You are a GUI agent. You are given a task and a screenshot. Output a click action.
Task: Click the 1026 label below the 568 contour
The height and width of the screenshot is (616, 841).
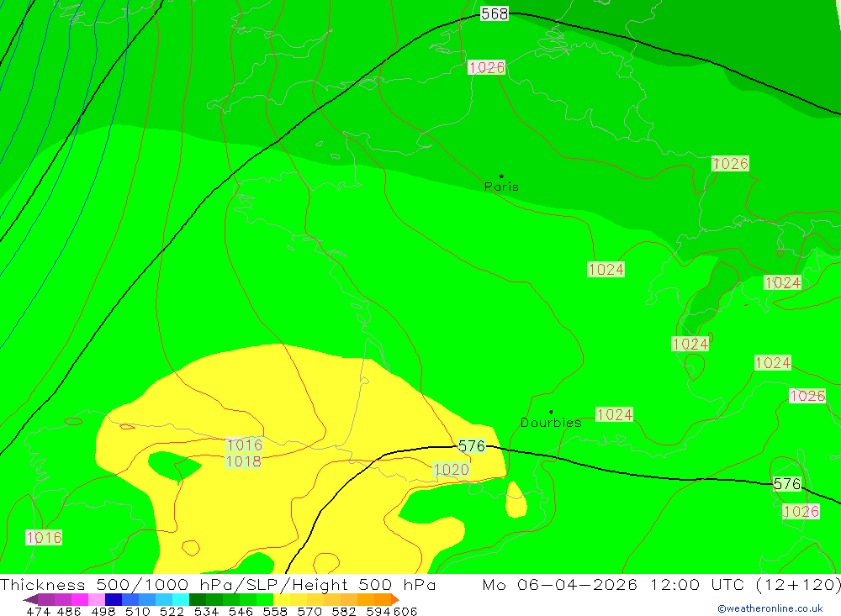[x=486, y=67]
